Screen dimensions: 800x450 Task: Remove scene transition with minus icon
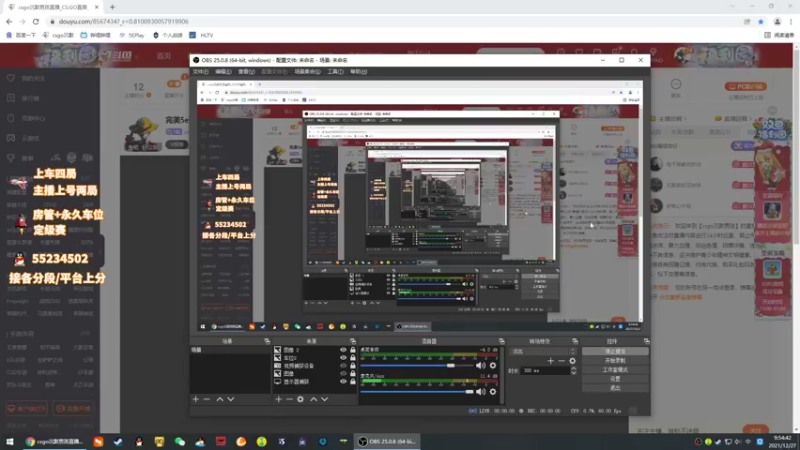click(561, 361)
